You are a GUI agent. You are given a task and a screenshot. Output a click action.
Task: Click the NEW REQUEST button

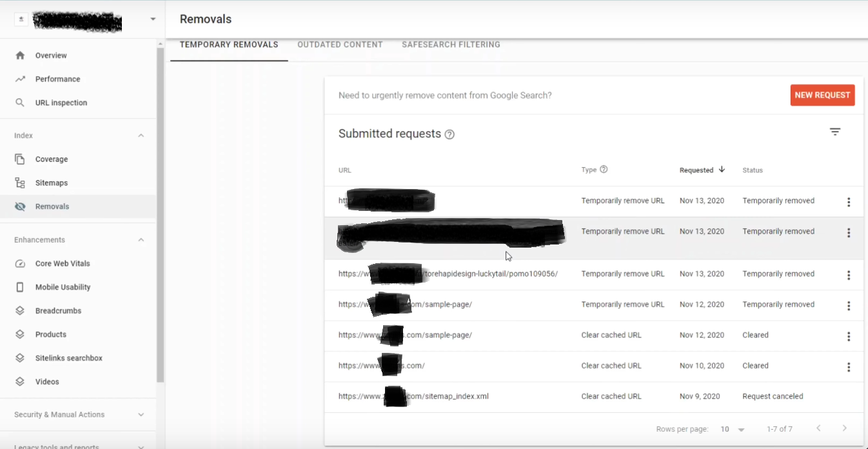click(822, 95)
